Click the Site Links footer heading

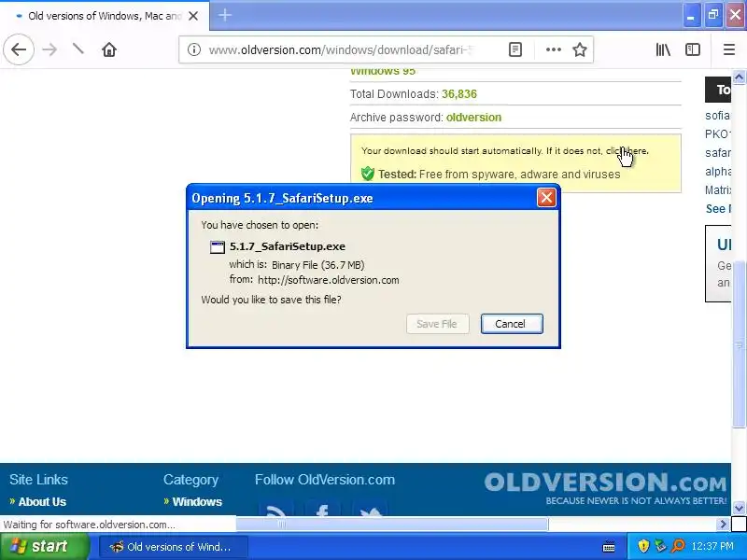click(38, 480)
